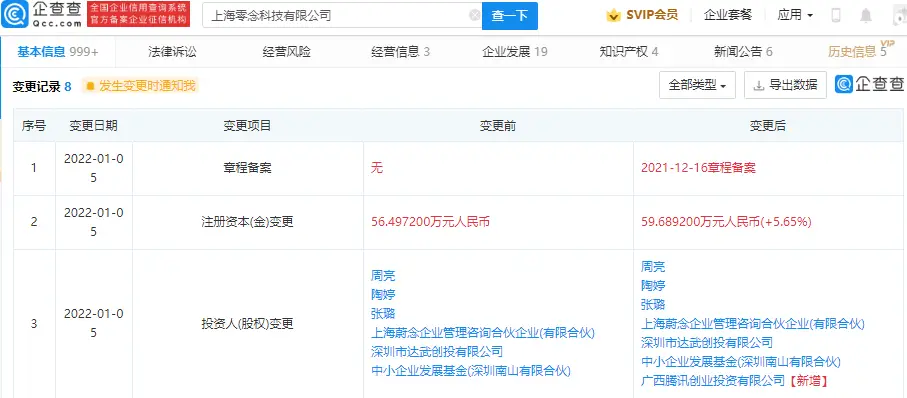Click the 变更后 column header
The width and height of the screenshot is (907, 398).
(768, 126)
